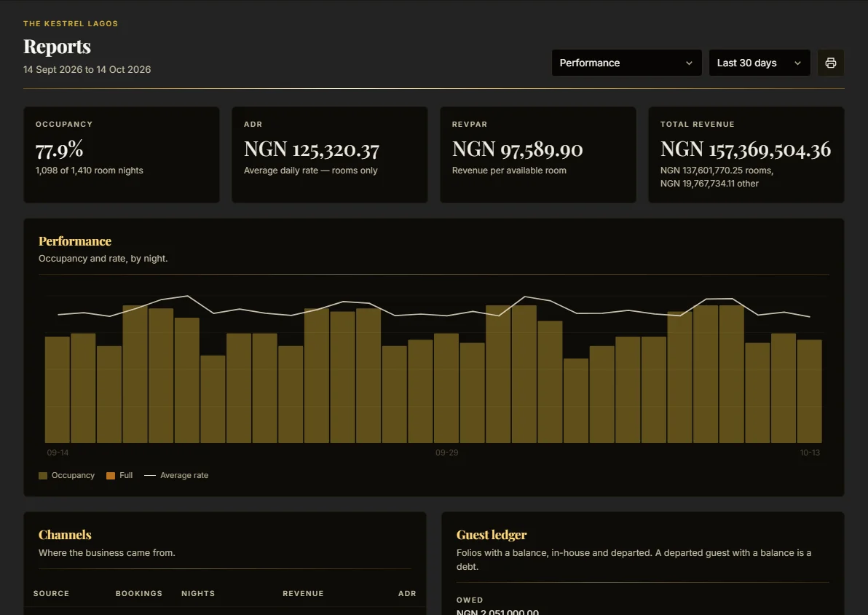Viewport: 868px width, 615px height.
Task: Click the date range 14 Sept 2026 to 14 Oct 2026
Action: coord(87,69)
